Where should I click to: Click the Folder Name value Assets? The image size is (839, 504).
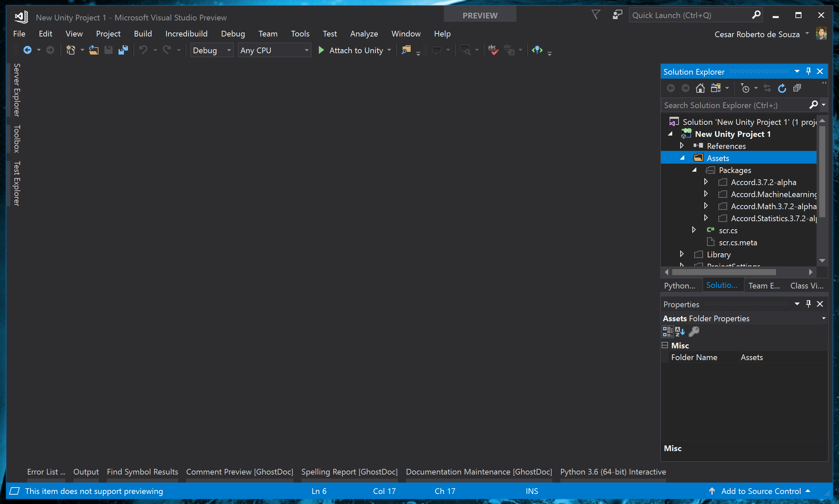point(751,357)
